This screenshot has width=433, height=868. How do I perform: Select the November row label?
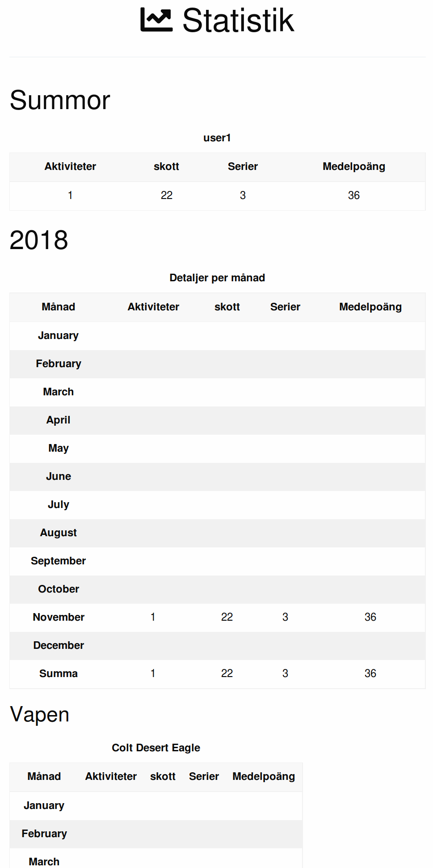(x=59, y=617)
